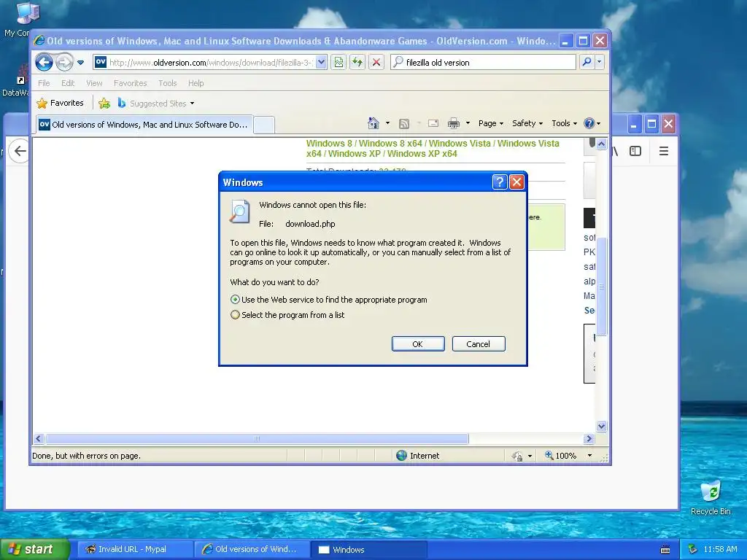This screenshot has width=747, height=560.
Task: Open the Recycle Bin desktop icon
Action: (711, 497)
